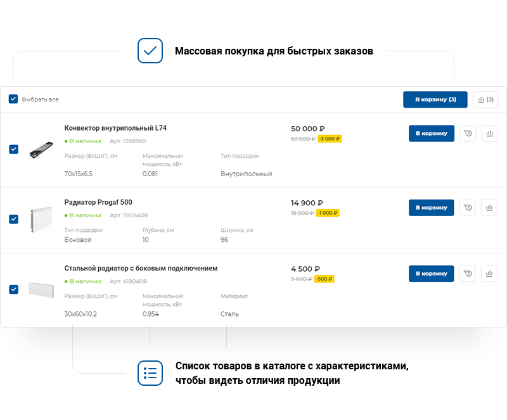Click the floor convector product image
Image resolution: width=507 pixels, height=420 pixels.
tap(41, 150)
